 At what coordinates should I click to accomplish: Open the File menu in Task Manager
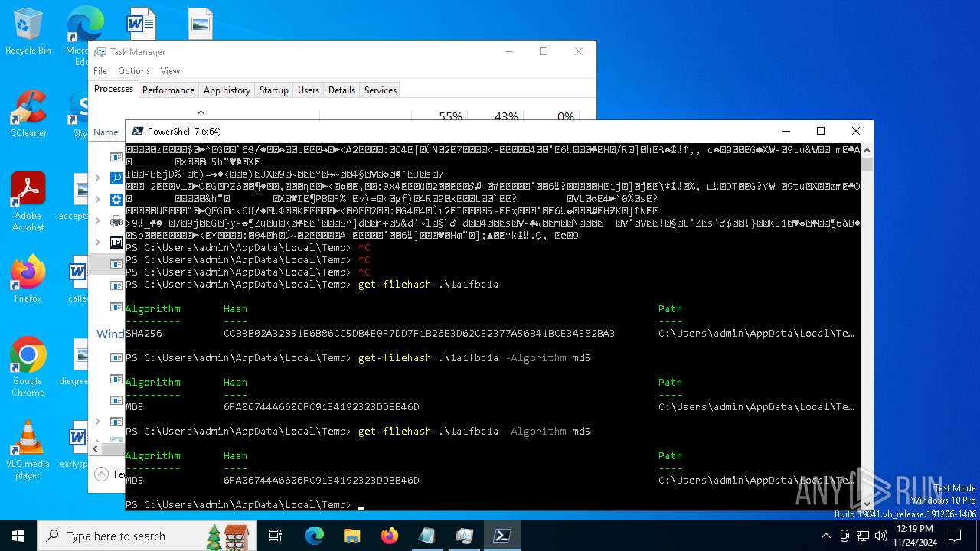100,71
